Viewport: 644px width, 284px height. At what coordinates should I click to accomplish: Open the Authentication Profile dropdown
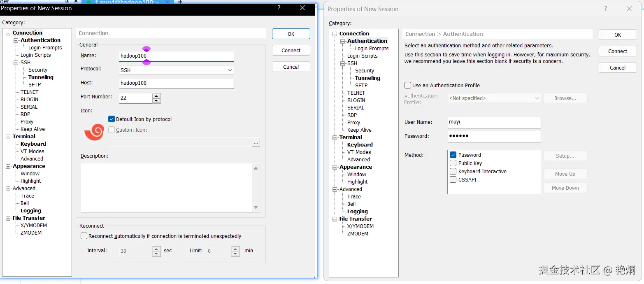[x=536, y=98]
